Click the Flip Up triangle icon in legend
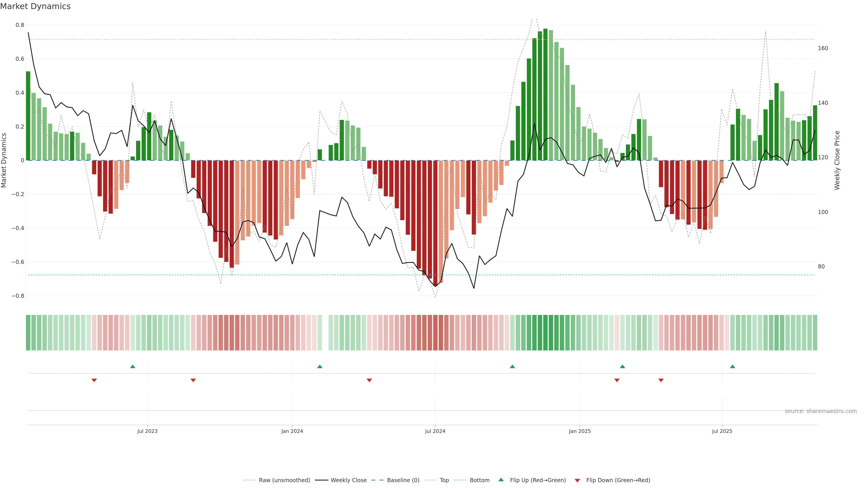Viewport: 868px width, 488px height. pos(501,480)
